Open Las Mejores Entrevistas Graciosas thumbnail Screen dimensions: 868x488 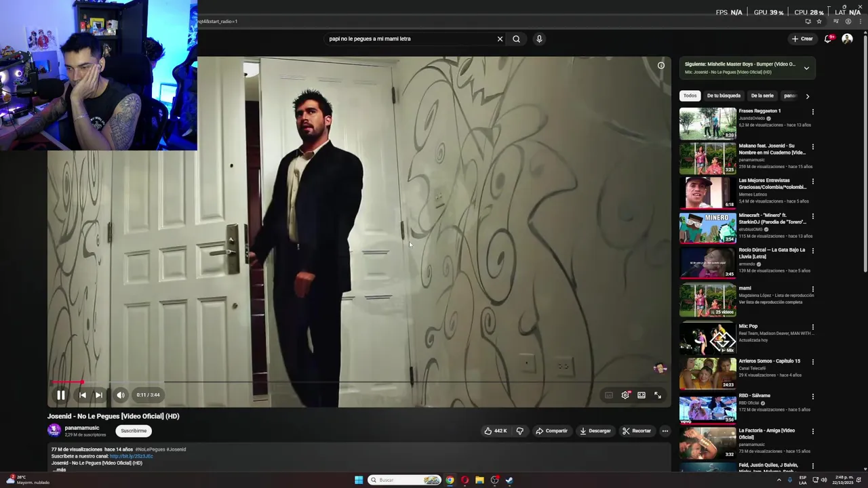707,192
